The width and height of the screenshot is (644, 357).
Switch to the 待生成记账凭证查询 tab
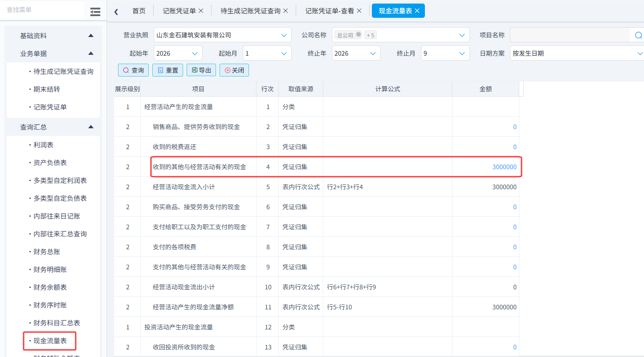point(250,11)
